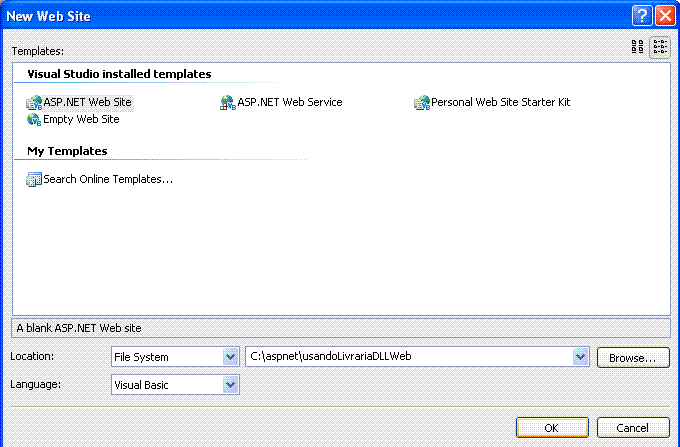Pick the Personal Web Site Starter Kit icon

pyautogui.click(x=422, y=103)
